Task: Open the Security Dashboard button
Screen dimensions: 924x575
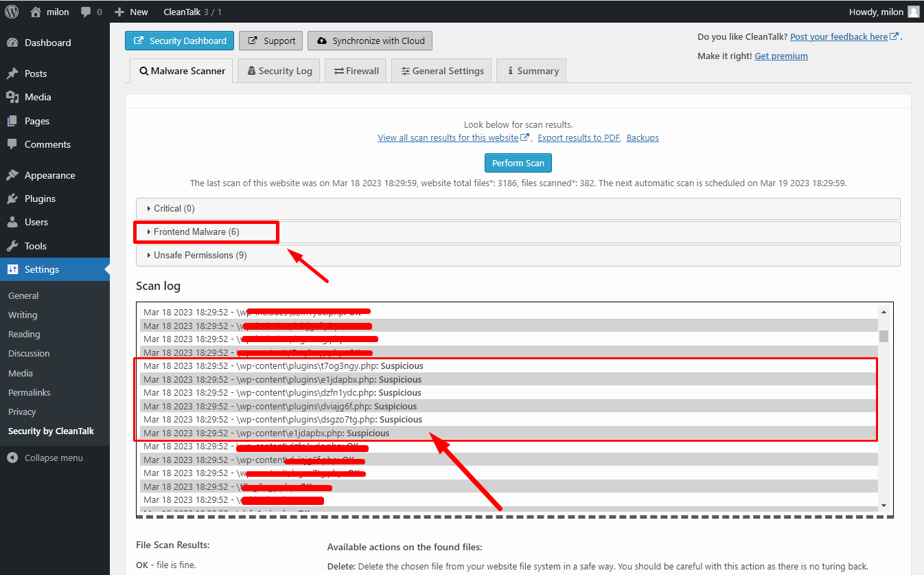Action: (179, 41)
